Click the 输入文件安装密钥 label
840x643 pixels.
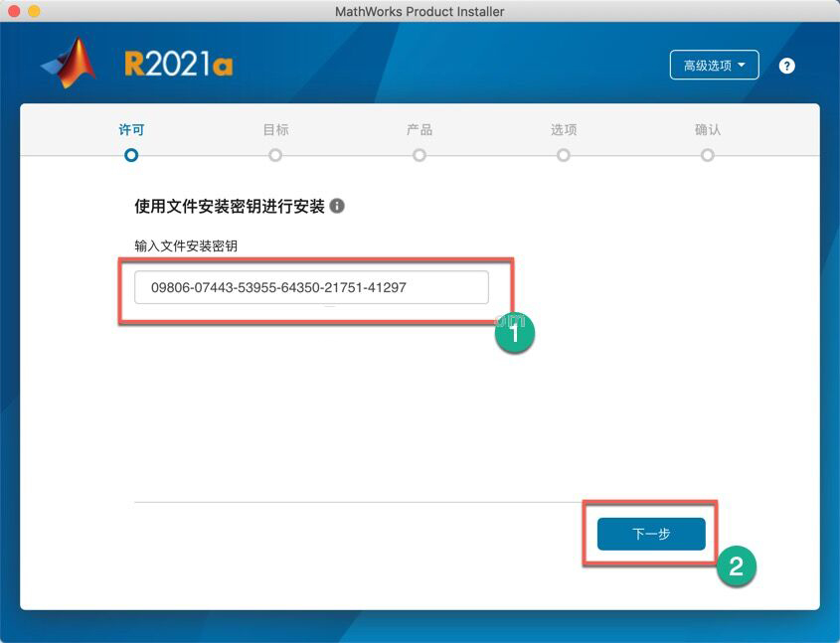[x=186, y=245]
